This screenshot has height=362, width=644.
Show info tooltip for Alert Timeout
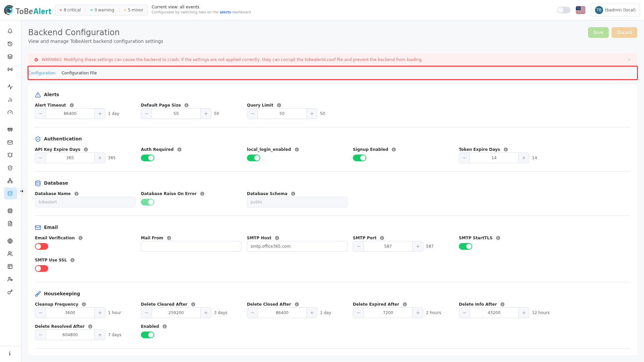(x=72, y=105)
